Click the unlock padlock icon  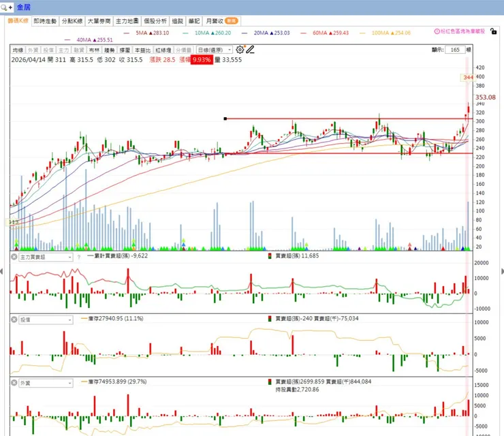coord(493,31)
